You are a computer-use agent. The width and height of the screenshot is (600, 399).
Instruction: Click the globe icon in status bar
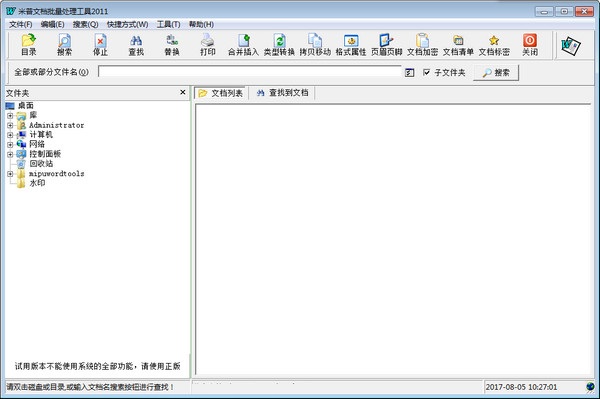590,386
